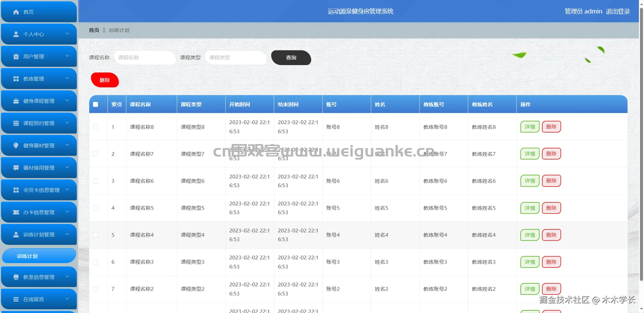Check the row for 课程名称8
The image size is (644, 313).
tap(96, 127)
